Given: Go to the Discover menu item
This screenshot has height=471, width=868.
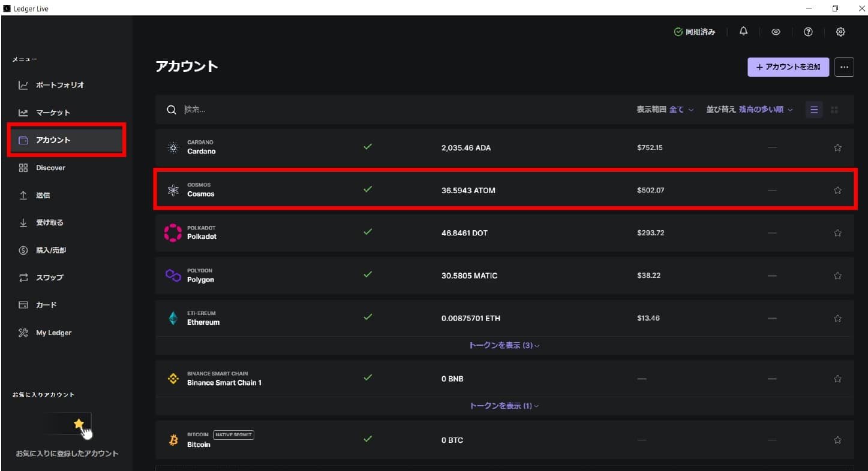Looking at the screenshot, I should [x=50, y=168].
